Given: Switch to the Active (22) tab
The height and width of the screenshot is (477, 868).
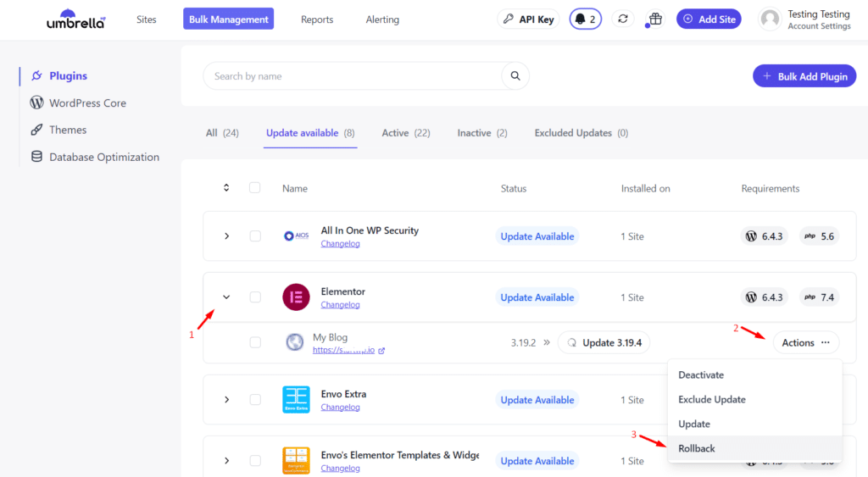Looking at the screenshot, I should (406, 133).
